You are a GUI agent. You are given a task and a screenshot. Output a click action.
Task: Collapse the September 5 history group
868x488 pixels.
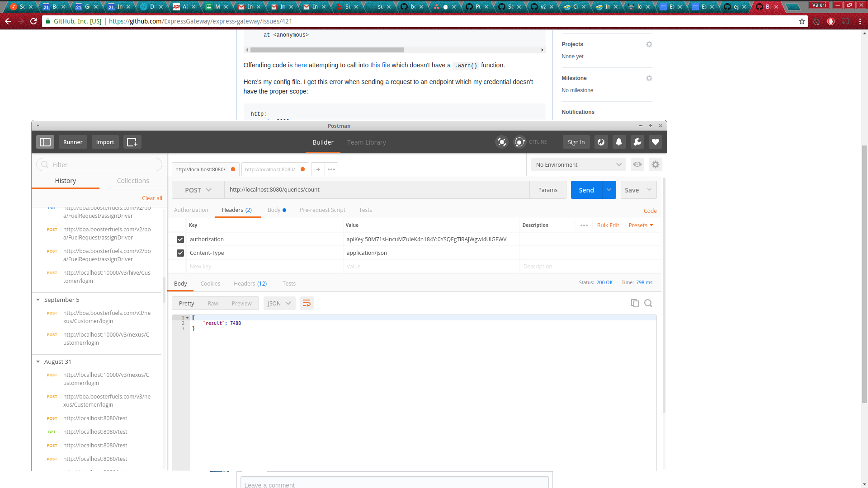pos(38,300)
